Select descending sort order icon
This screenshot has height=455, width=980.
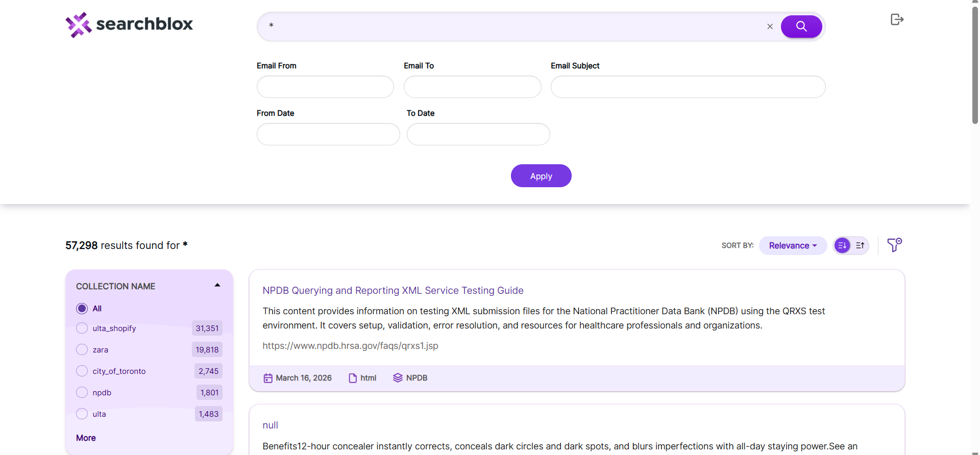click(842, 245)
